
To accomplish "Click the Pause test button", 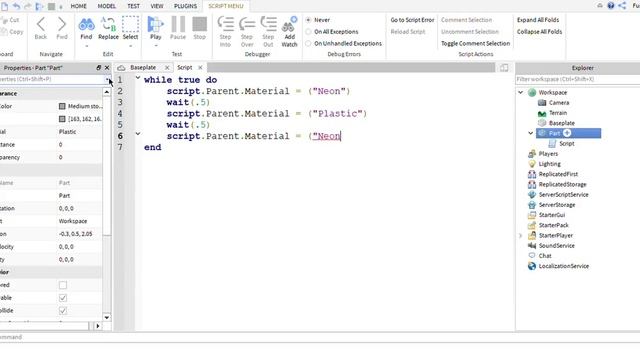I will point(178,24).
